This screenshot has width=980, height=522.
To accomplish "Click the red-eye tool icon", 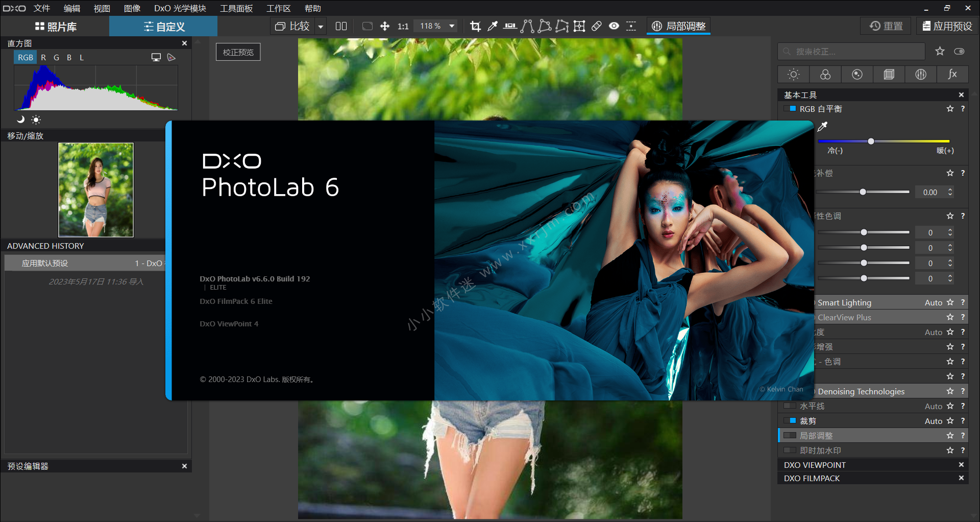I will click(614, 26).
